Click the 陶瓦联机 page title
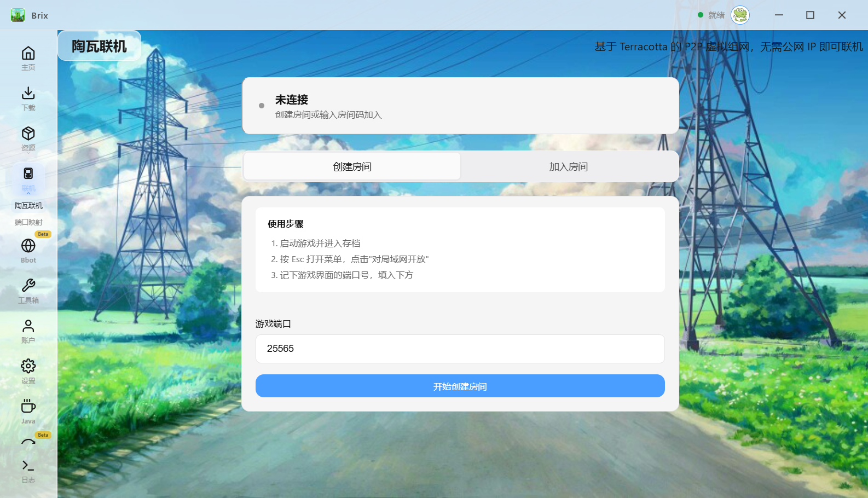The height and width of the screenshot is (498, 868). (x=99, y=46)
